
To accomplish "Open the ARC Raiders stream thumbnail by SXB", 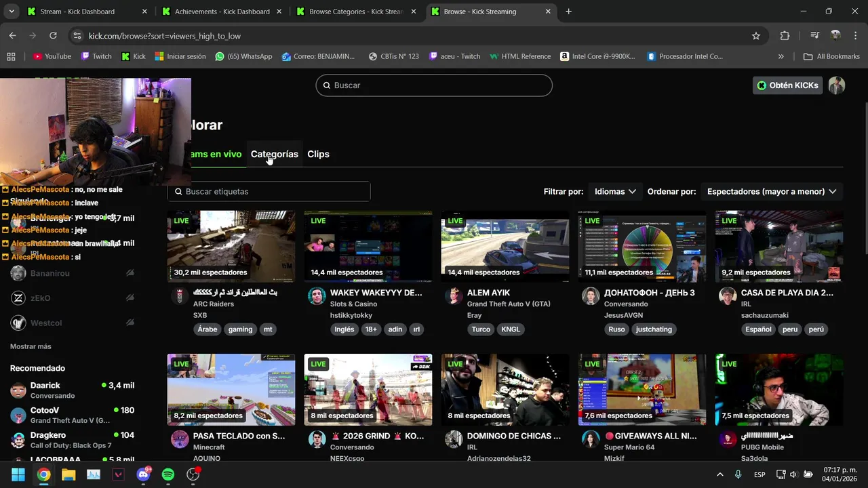I will point(231,246).
